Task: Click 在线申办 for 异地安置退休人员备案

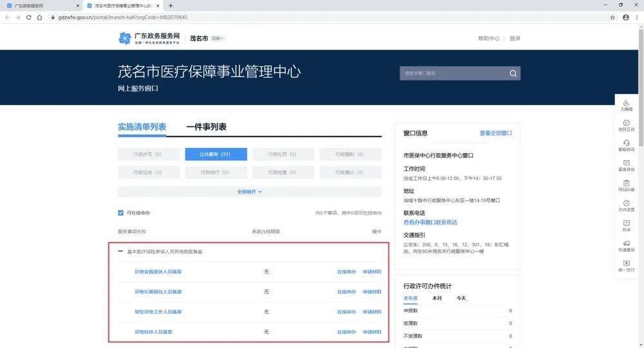Action: 346,272
